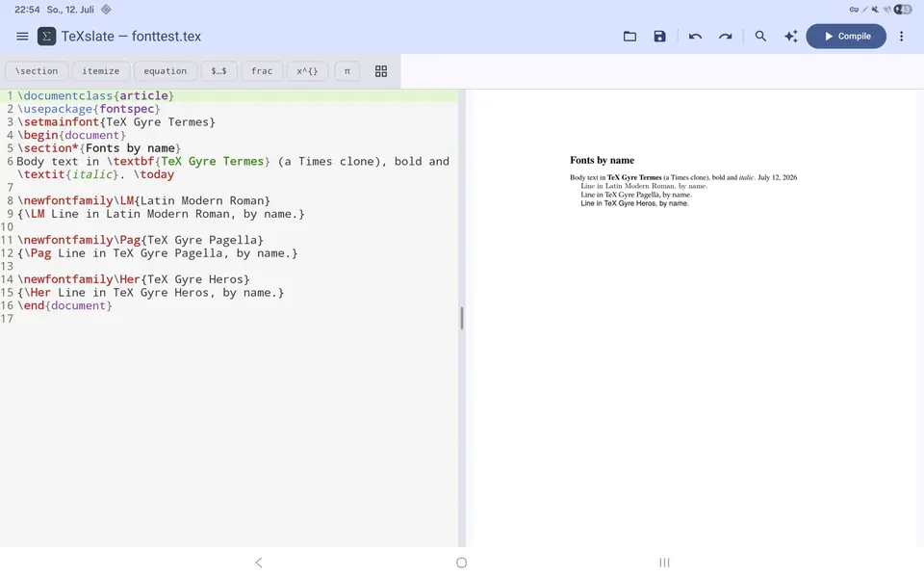Screen dimensions: 924x577
Task: Click the \newfontfamily\Her line
Action: pyautogui.click(x=133, y=279)
